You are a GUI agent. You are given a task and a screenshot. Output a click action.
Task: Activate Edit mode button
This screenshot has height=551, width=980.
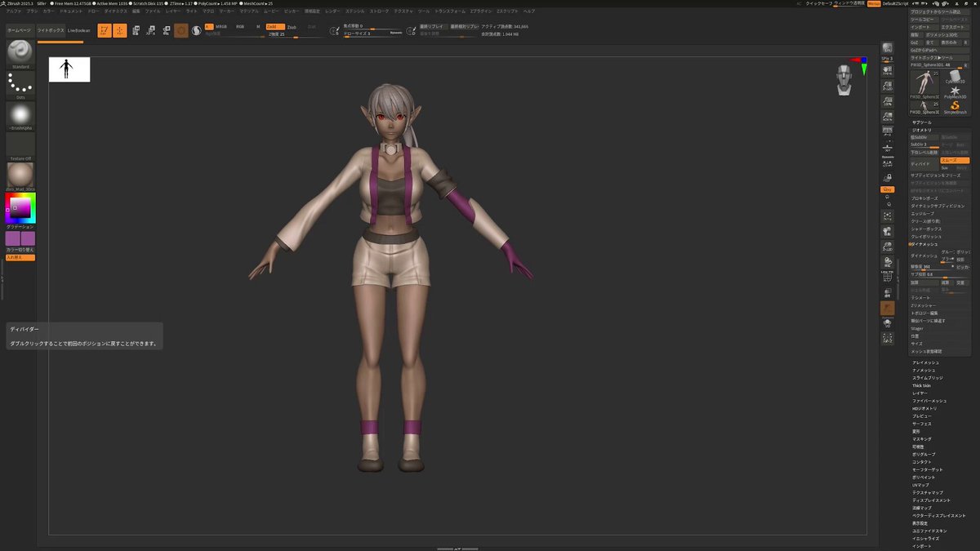click(105, 30)
